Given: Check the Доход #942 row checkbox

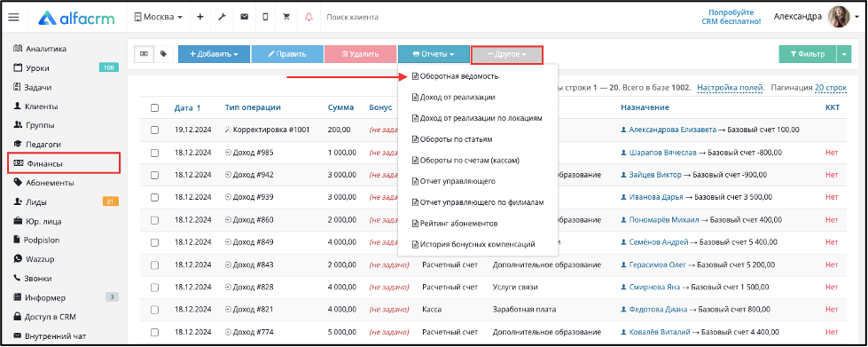Looking at the screenshot, I should point(155,175).
